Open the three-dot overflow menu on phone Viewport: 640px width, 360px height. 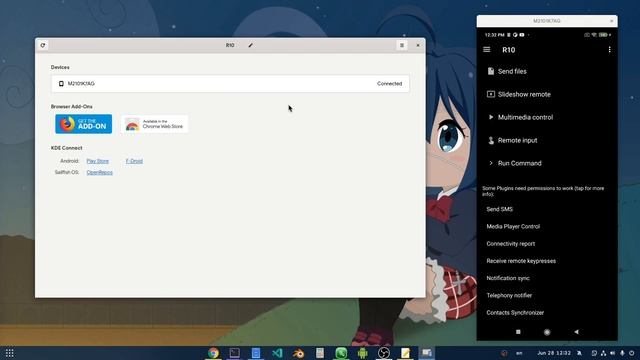pos(609,50)
